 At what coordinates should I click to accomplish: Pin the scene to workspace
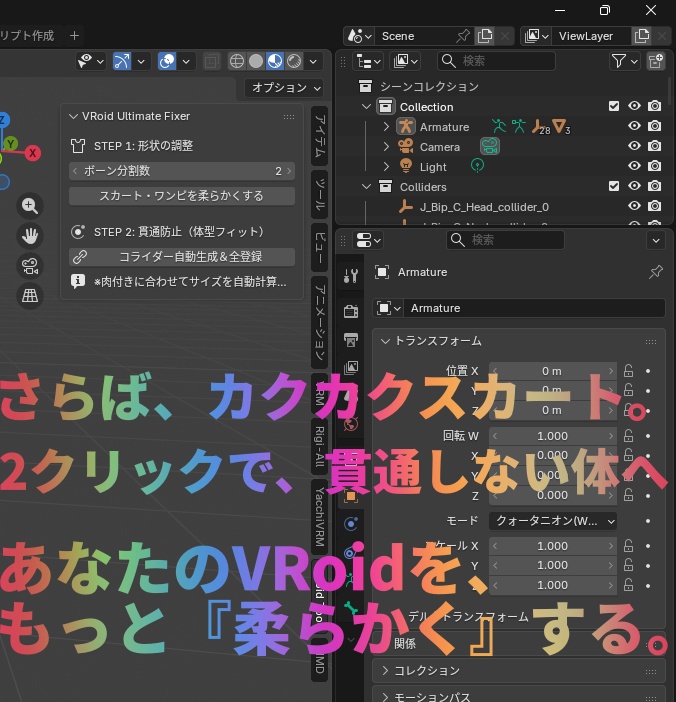[463, 36]
